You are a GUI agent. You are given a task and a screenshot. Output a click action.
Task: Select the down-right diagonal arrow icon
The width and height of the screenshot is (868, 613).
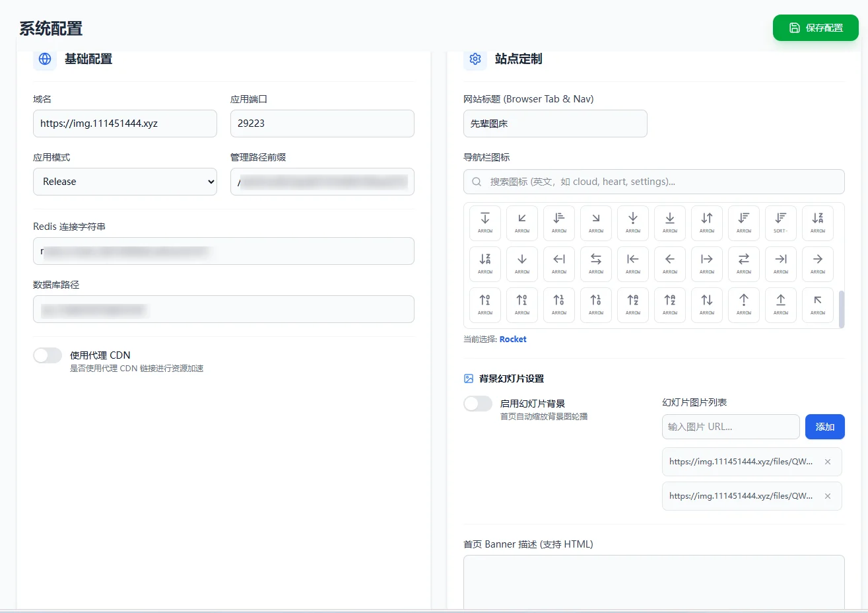coord(596,223)
